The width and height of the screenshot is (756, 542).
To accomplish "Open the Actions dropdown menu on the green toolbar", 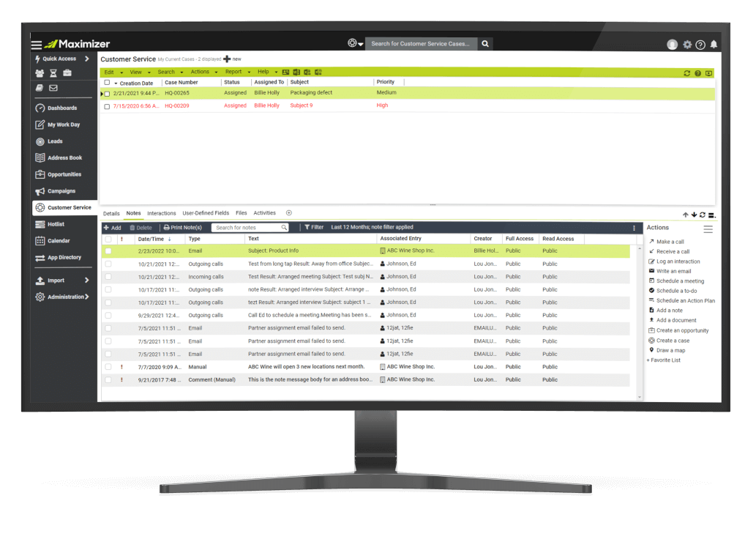I will point(204,72).
